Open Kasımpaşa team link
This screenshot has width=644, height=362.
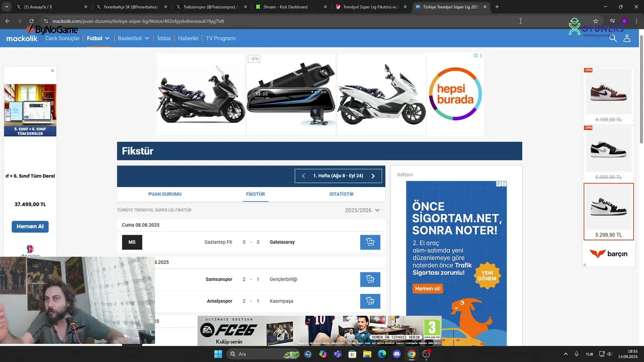point(281,301)
